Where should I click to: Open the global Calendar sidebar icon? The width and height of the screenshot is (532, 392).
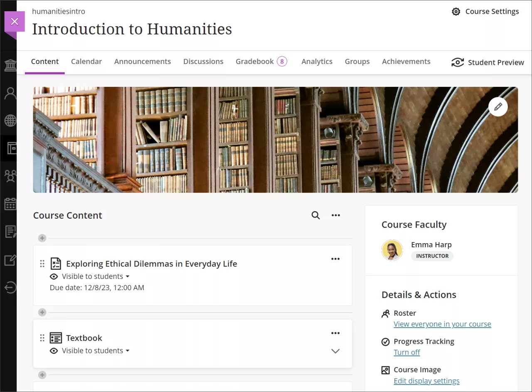(x=10, y=204)
